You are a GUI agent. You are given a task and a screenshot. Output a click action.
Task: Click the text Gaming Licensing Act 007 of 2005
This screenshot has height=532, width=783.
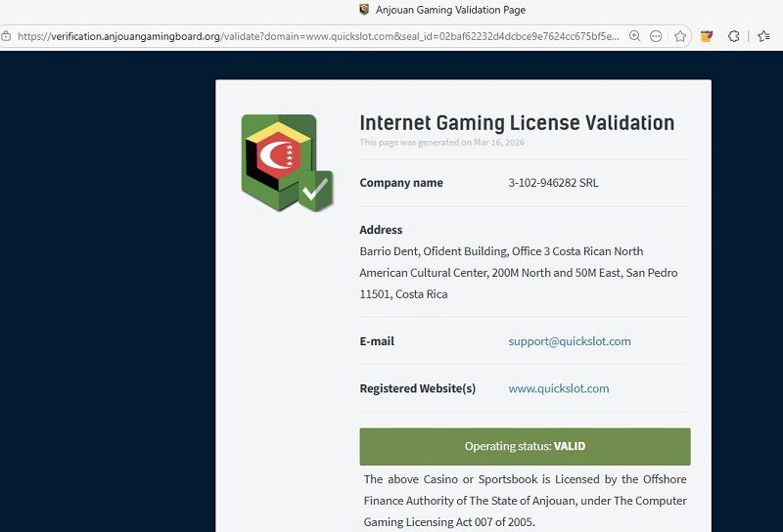(449, 522)
